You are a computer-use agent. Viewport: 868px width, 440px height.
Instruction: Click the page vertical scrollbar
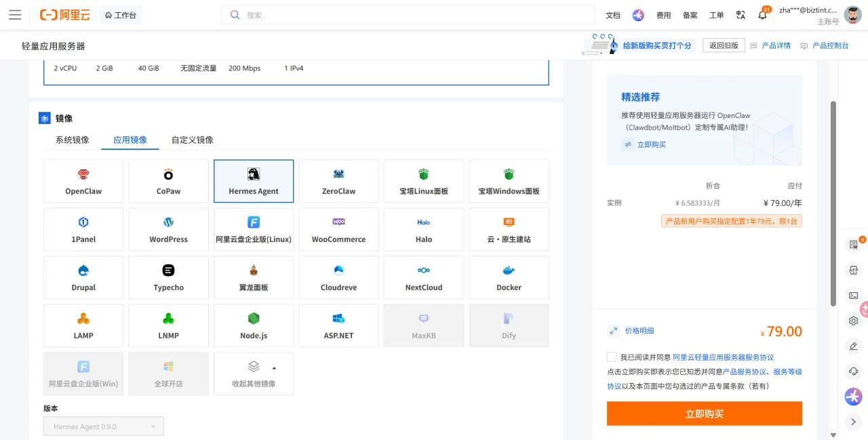(x=833, y=203)
